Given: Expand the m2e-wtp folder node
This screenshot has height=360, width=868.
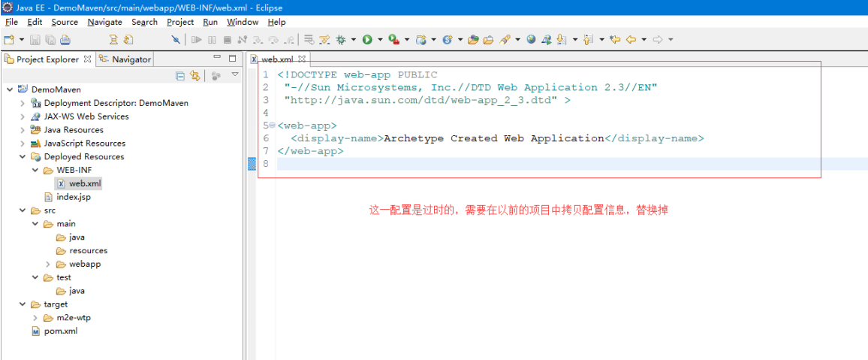Looking at the screenshot, I should 35,318.
